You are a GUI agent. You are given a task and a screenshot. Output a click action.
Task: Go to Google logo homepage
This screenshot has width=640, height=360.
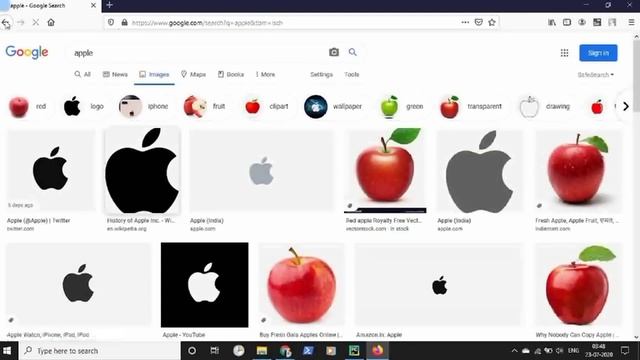[x=27, y=52]
